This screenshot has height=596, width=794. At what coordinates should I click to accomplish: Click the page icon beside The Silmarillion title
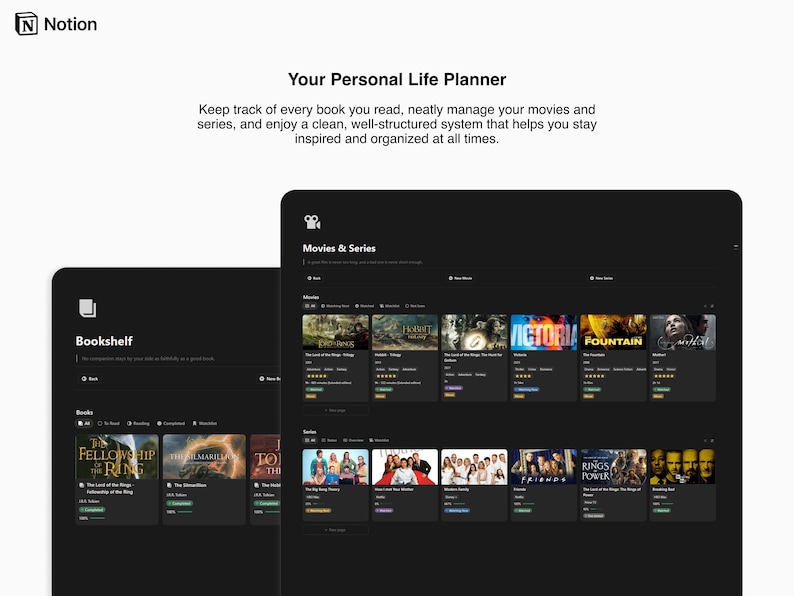[x=169, y=485]
